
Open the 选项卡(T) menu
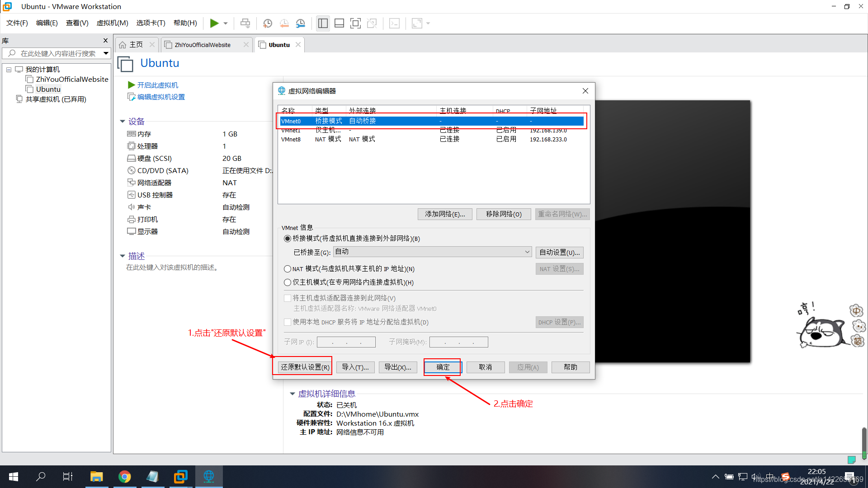tap(151, 23)
